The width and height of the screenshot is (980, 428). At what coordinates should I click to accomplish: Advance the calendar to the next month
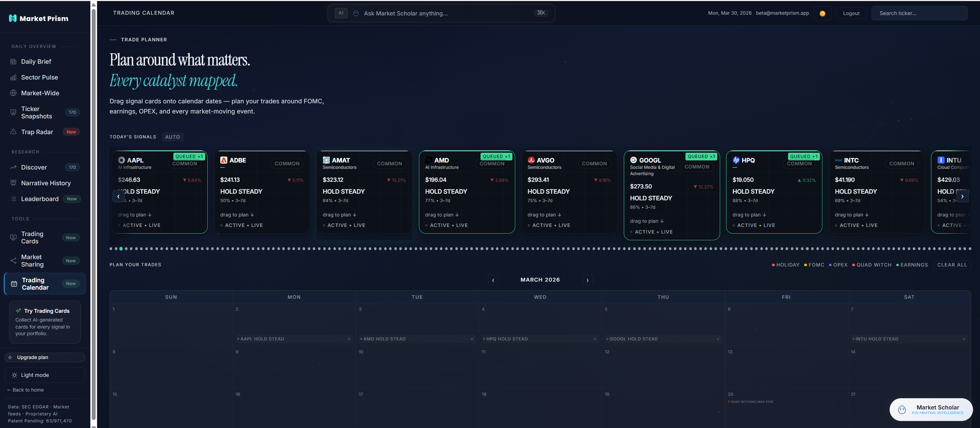pos(587,279)
